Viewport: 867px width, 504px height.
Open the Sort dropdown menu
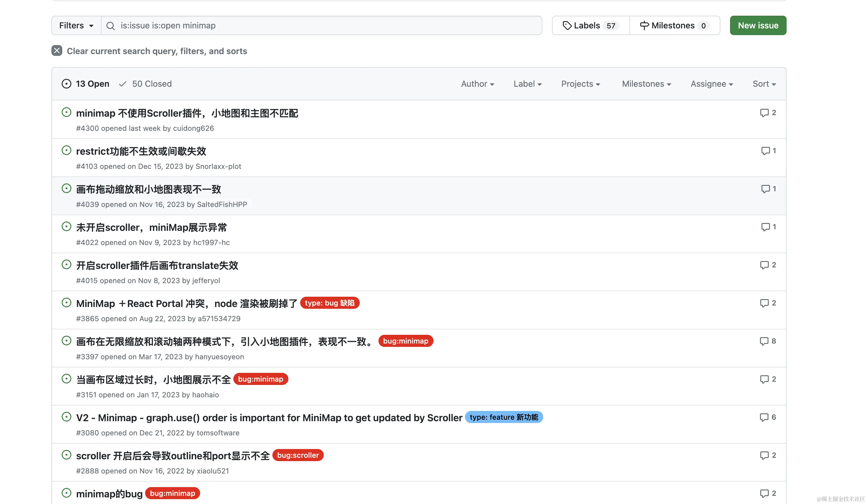click(x=764, y=84)
